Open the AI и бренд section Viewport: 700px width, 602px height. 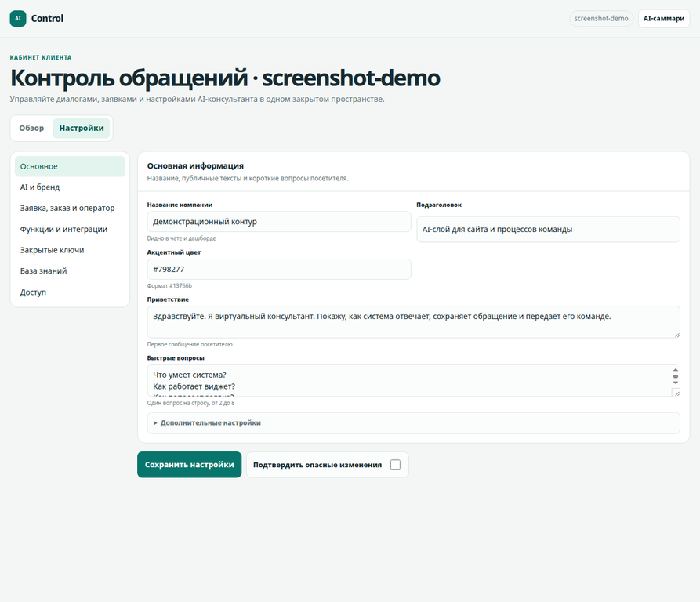click(70, 187)
